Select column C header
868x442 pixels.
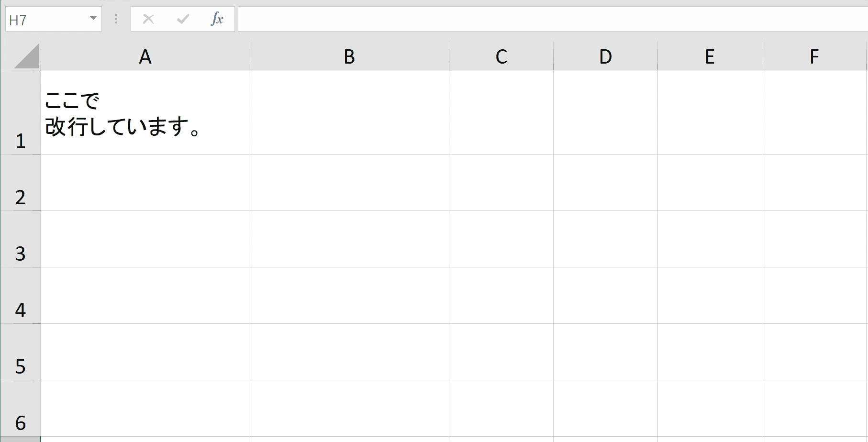(501, 56)
